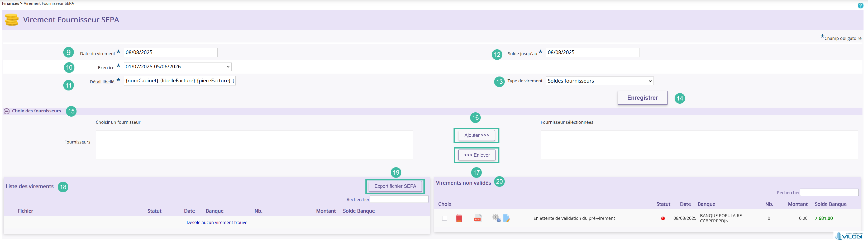Go to Finances in the breadcrumb
868x244 pixels.
(x=11, y=3)
